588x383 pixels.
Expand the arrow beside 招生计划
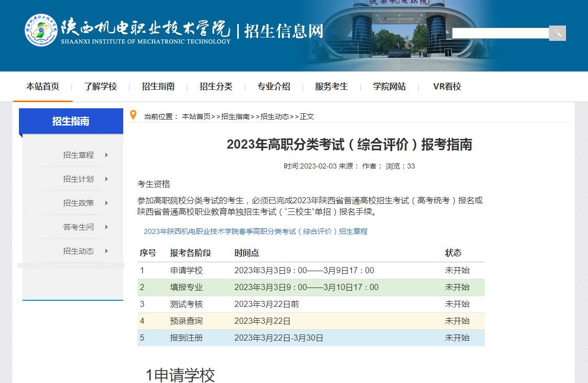coord(106,179)
